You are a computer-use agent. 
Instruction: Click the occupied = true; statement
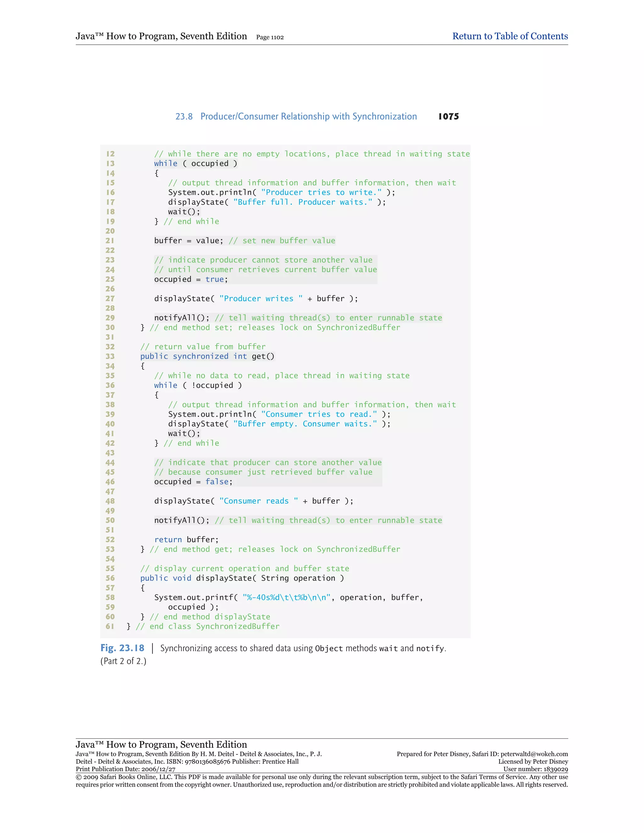click(x=191, y=279)
